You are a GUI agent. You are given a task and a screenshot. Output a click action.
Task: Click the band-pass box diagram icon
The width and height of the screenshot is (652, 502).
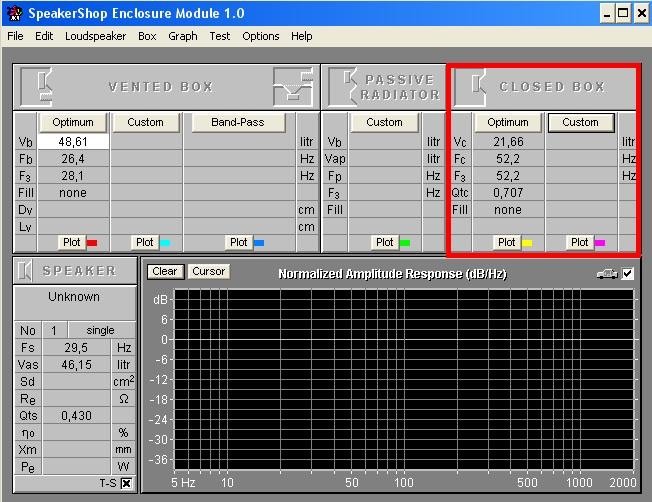tap(293, 86)
